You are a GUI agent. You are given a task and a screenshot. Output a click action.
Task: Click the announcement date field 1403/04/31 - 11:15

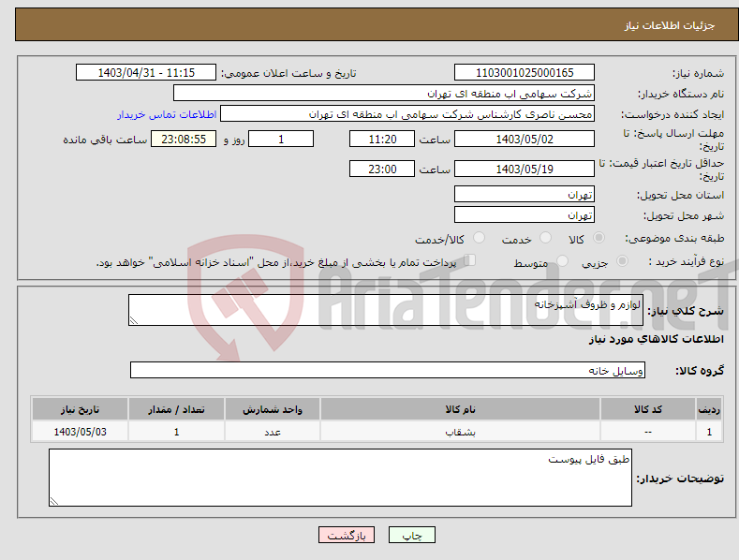pyautogui.click(x=146, y=73)
